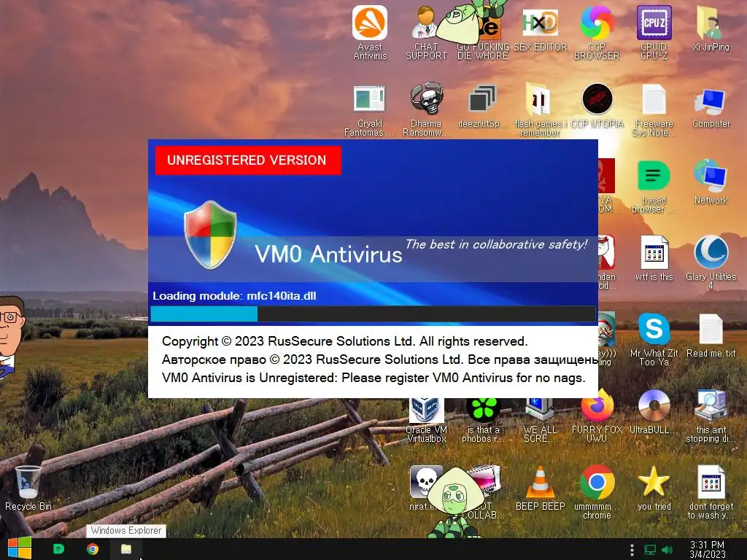
Task: Open the Xi JinPing folder icon
Action: [x=711, y=28]
